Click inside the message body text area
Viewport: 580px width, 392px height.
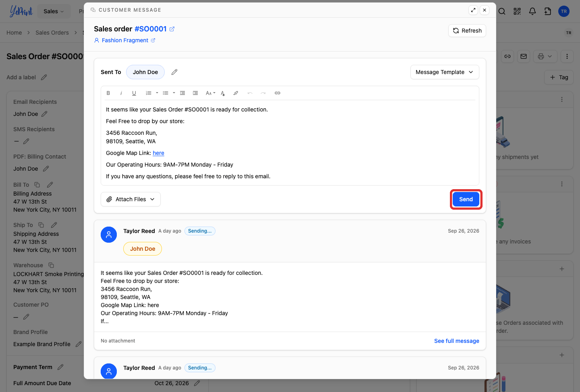[290, 143]
